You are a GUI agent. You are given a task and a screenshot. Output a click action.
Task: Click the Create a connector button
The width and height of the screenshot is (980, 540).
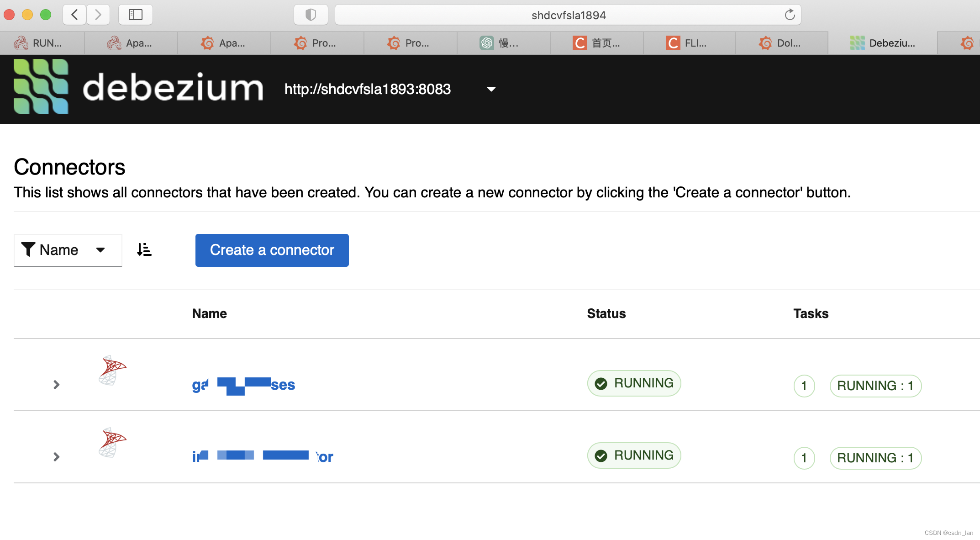point(272,250)
